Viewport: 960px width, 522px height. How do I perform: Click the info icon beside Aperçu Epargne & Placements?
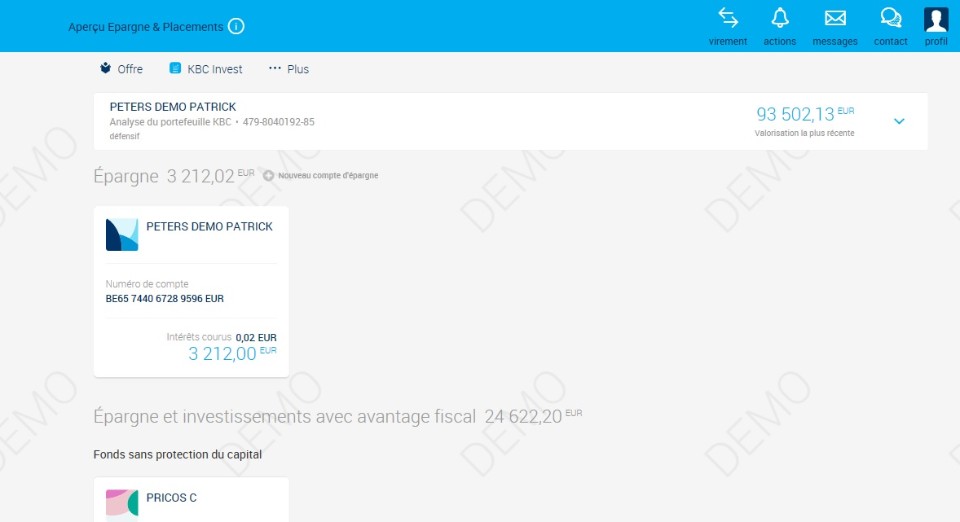[x=236, y=26]
